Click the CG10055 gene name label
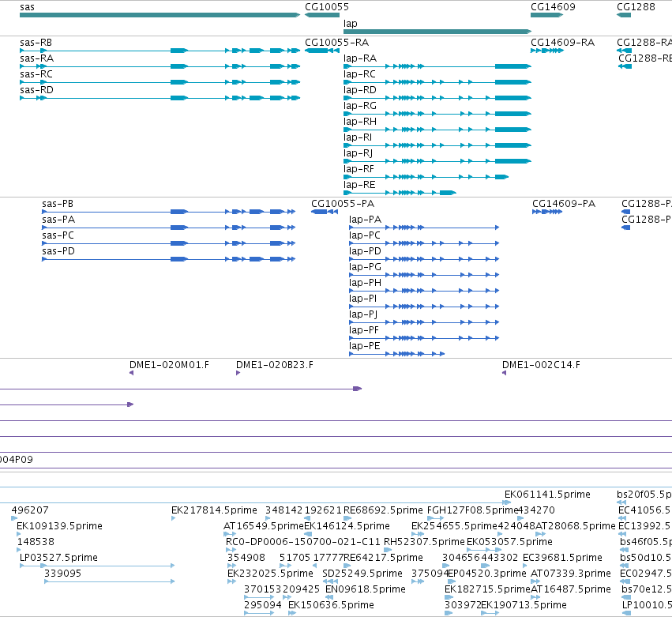Screen dimensions: 672x617 pos(327,7)
